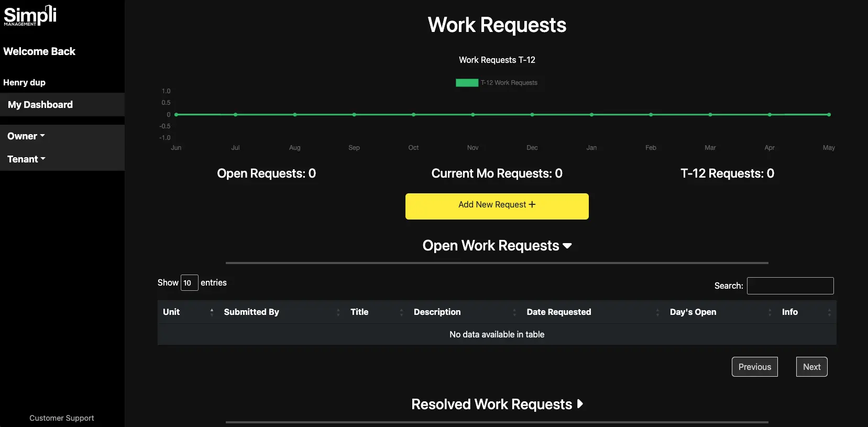Click the 'T-12 Requests: 0' text
Image resolution: width=868 pixels, height=427 pixels.
727,173
